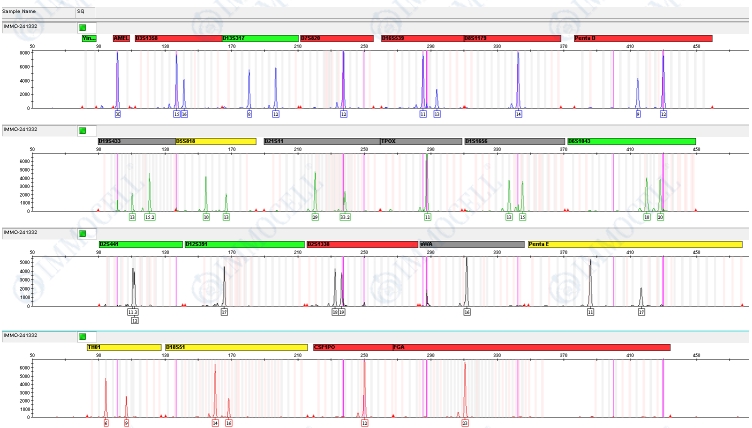Select the gray D19S433 marker bar

[137, 142]
